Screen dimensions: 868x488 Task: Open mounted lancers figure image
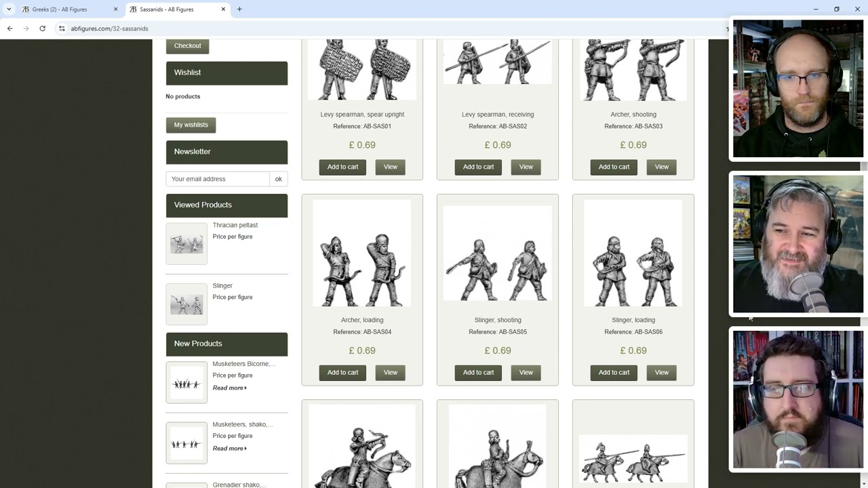(633, 459)
